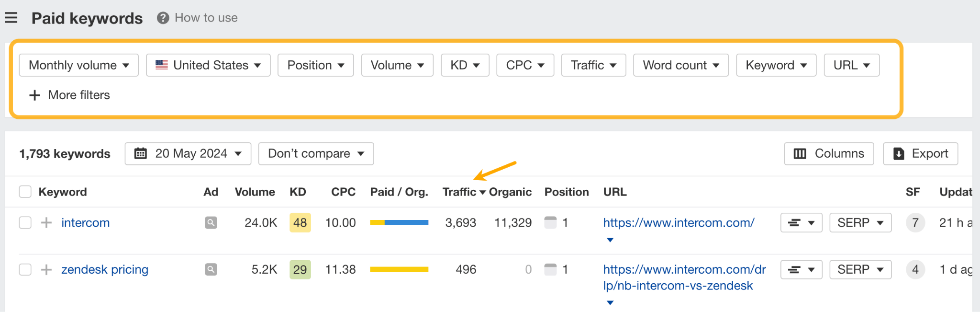The height and width of the screenshot is (312, 980).
Task: Click the yellow KD 48 score badge
Action: [x=300, y=222]
